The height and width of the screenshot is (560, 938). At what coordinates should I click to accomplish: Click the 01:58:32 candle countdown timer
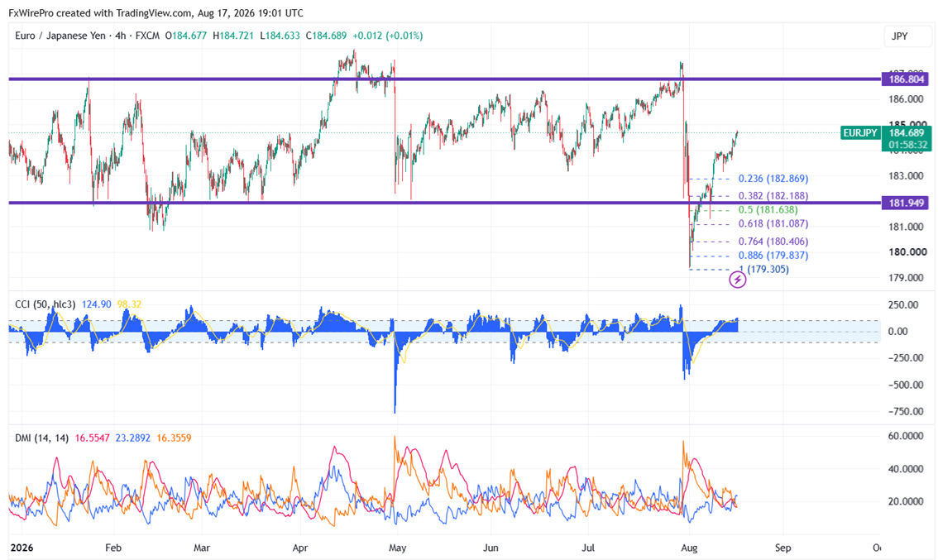click(x=908, y=145)
